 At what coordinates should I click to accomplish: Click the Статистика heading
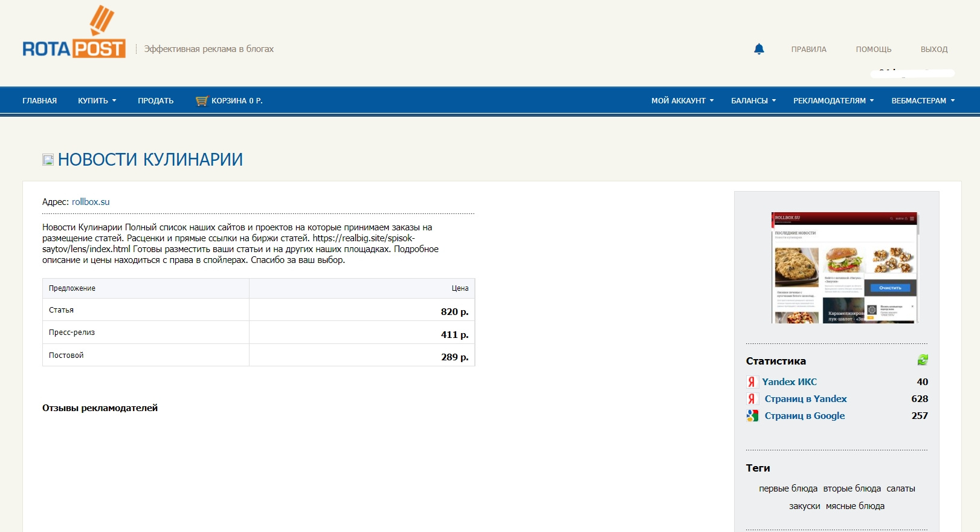[x=776, y=361]
